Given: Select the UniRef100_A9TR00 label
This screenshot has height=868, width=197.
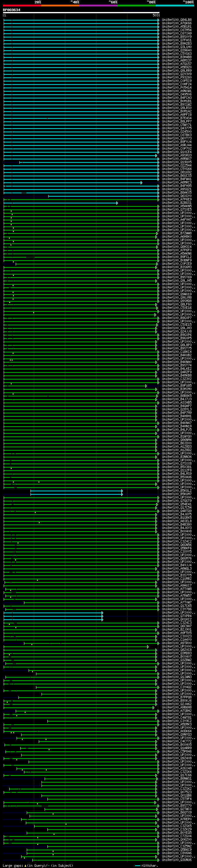Looking at the screenshot, I should click(x=177, y=643).
